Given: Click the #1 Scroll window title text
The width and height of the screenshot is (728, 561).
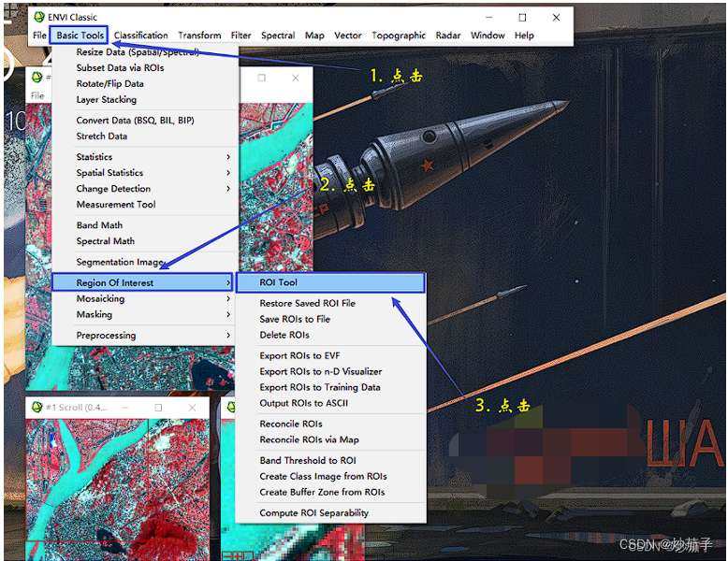Looking at the screenshot, I should [x=76, y=407].
